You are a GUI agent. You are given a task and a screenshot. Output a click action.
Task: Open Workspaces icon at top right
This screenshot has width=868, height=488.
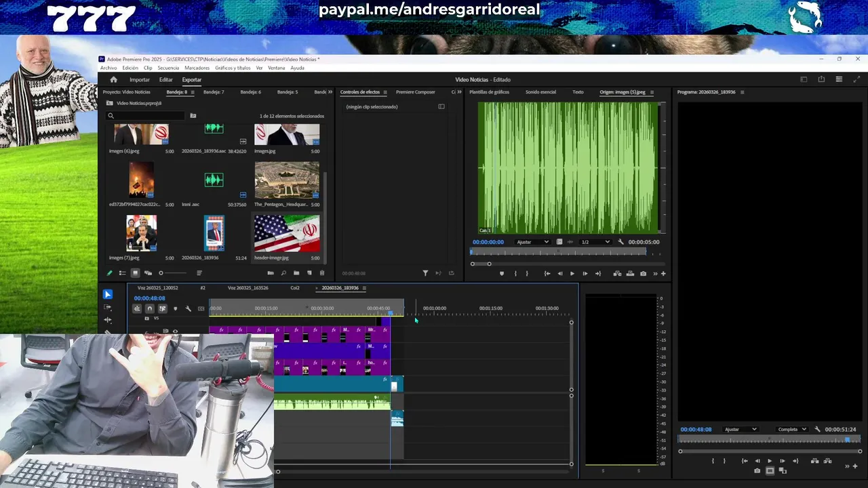804,79
